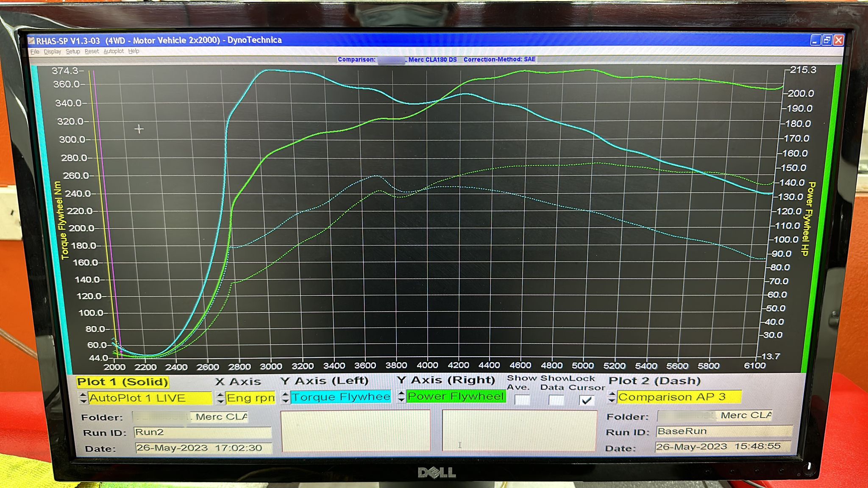Click the Run ID field showing BaseRun
This screenshot has height=488, width=868.
point(724,431)
